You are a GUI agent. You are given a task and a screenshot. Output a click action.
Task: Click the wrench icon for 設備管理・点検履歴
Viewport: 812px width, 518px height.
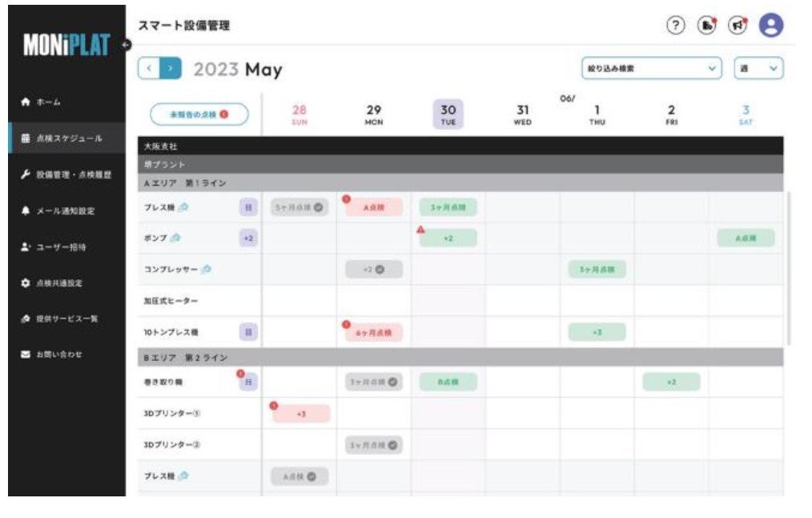tap(25, 175)
